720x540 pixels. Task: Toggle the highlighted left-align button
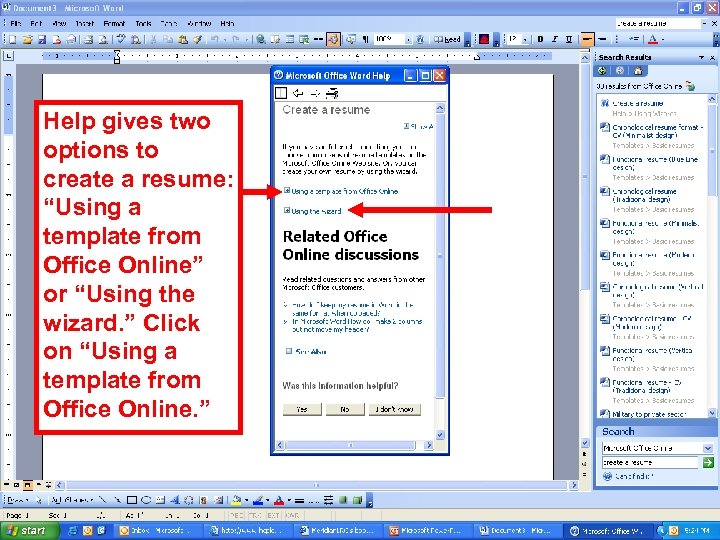[587, 39]
